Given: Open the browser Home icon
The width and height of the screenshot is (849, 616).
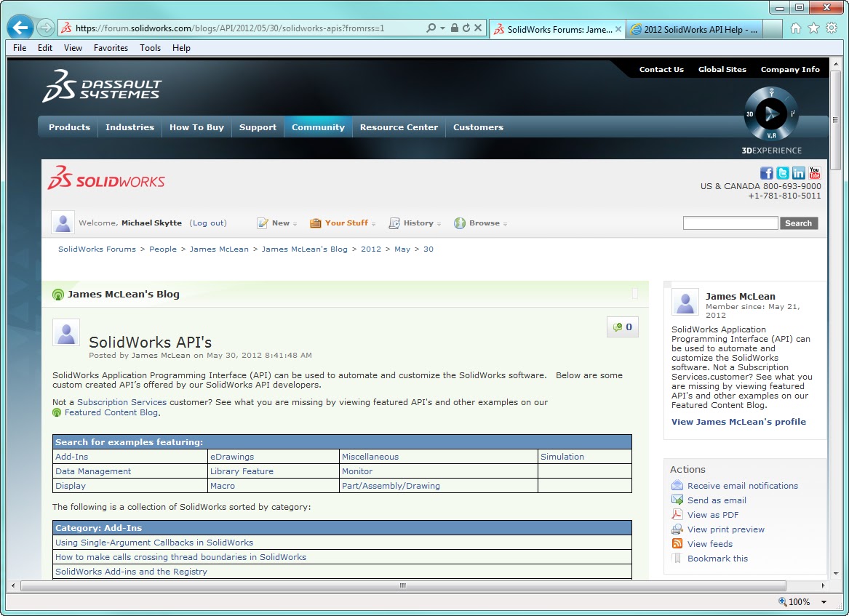Looking at the screenshot, I should (x=795, y=28).
